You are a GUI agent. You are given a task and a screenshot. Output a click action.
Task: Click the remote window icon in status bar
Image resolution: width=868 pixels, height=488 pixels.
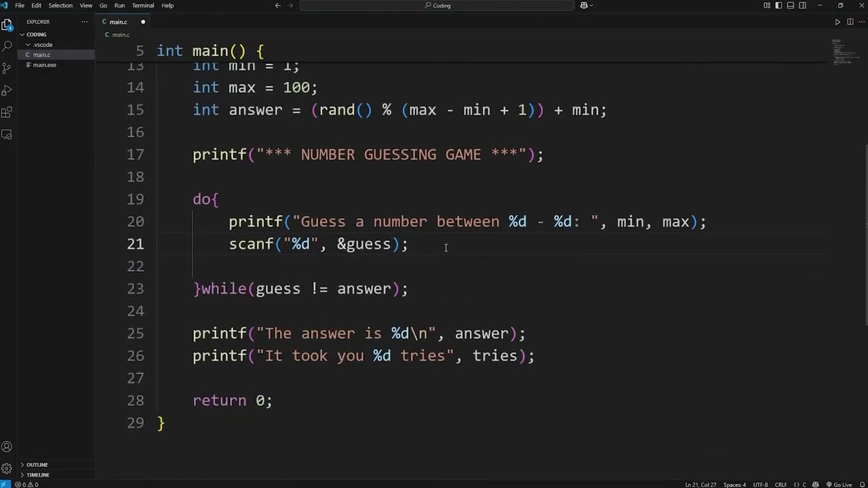tap(5, 485)
